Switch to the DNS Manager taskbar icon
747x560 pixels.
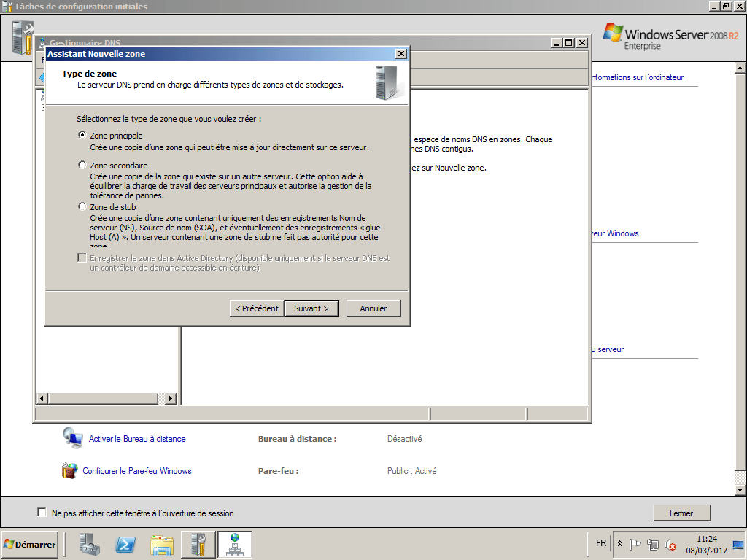pyautogui.click(x=234, y=543)
